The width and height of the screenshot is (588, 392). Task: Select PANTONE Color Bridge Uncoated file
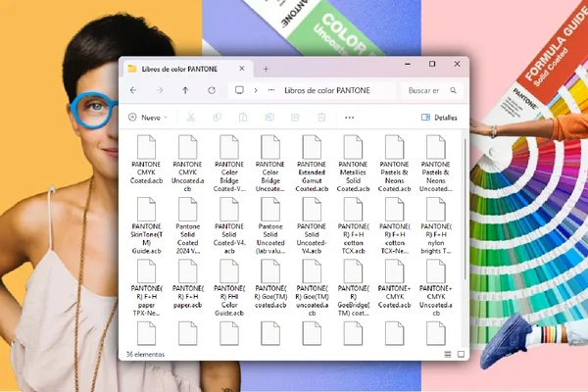click(270, 164)
